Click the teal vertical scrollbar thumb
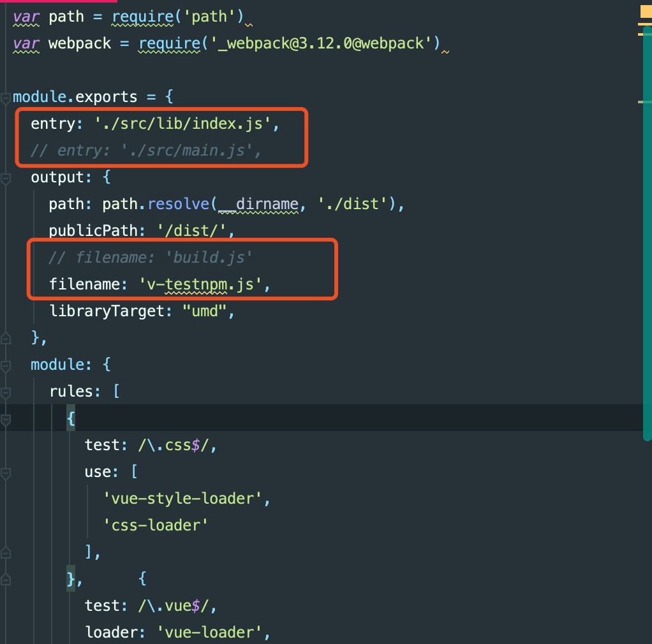The image size is (652, 644). pos(647,233)
